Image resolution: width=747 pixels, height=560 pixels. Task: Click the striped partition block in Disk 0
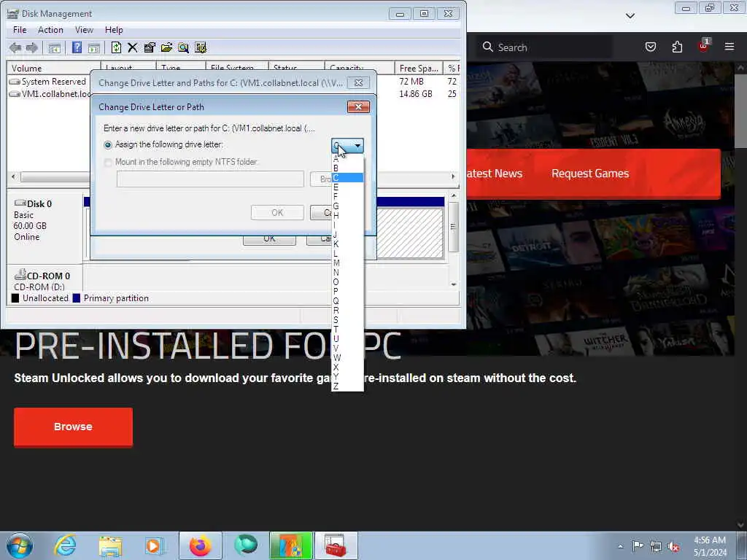click(x=410, y=233)
